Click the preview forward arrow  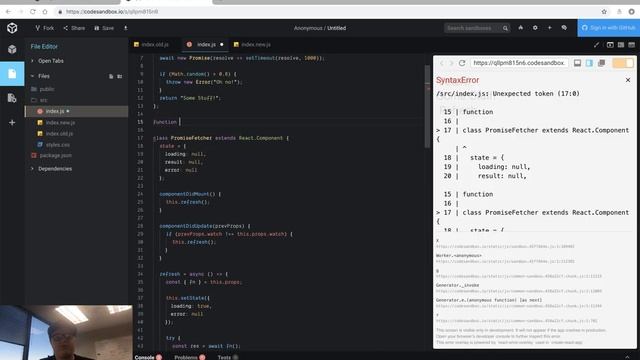[x=451, y=63]
